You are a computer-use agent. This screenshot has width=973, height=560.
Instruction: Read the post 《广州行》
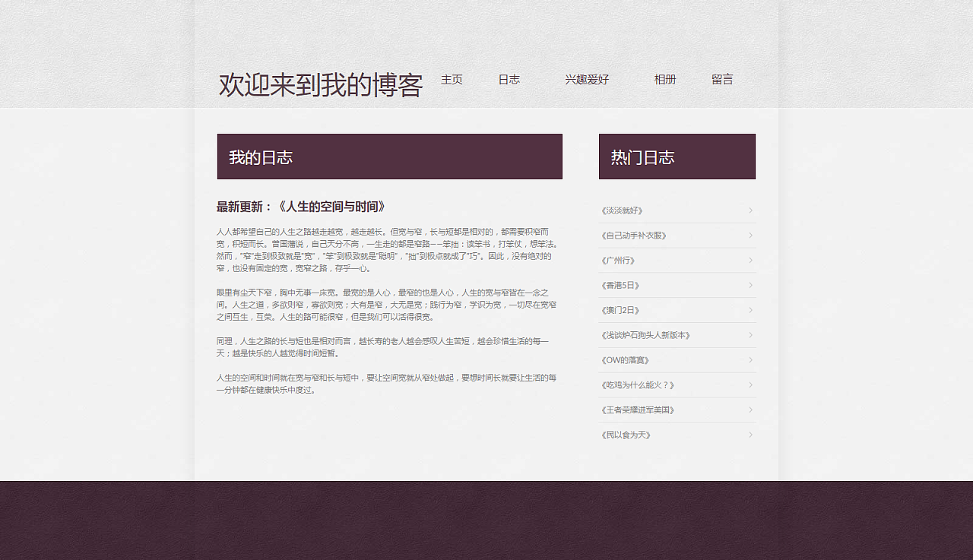(617, 261)
